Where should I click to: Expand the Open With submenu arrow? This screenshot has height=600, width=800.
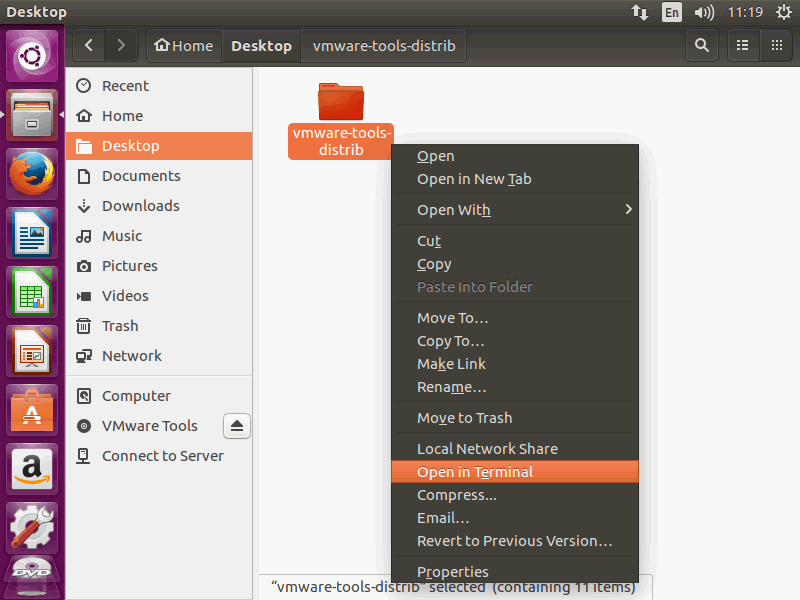point(629,209)
